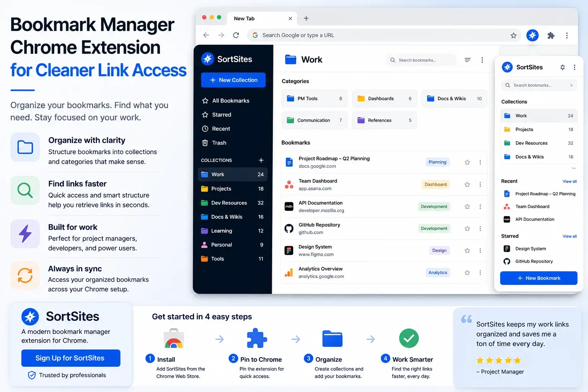The image size is (588, 392).
Task: Click View all next to Recent
Action: [569, 181]
